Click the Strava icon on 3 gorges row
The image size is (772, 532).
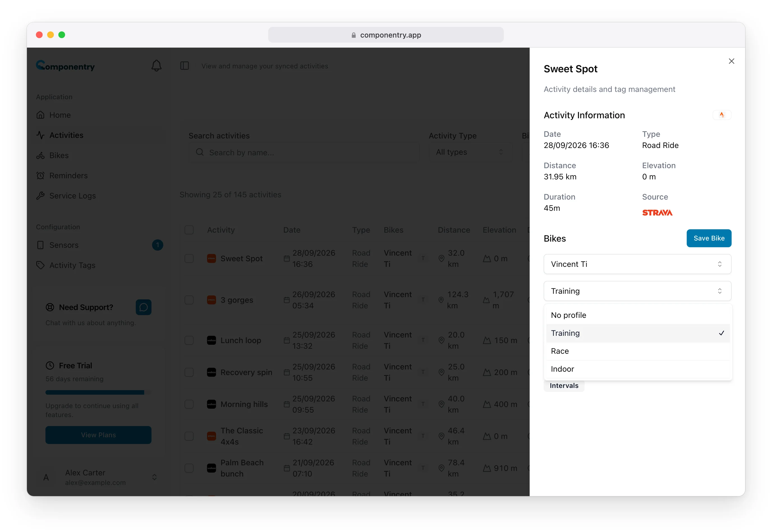coord(211,300)
